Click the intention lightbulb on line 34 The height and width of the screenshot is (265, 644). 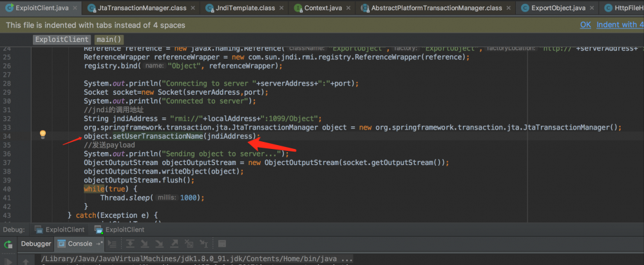tap(43, 134)
